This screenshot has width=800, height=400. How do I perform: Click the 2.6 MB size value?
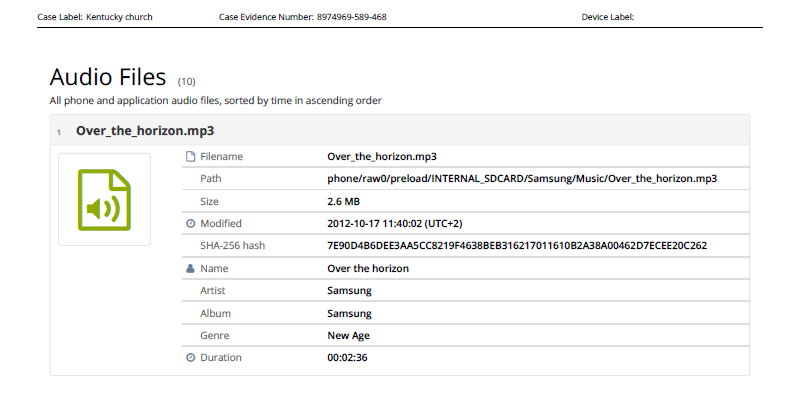[345, 201]
